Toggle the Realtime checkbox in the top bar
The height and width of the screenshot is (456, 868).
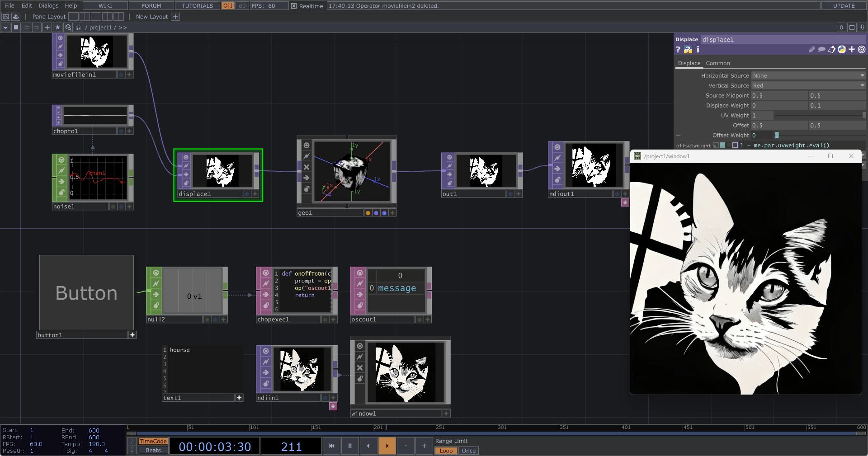293,6
